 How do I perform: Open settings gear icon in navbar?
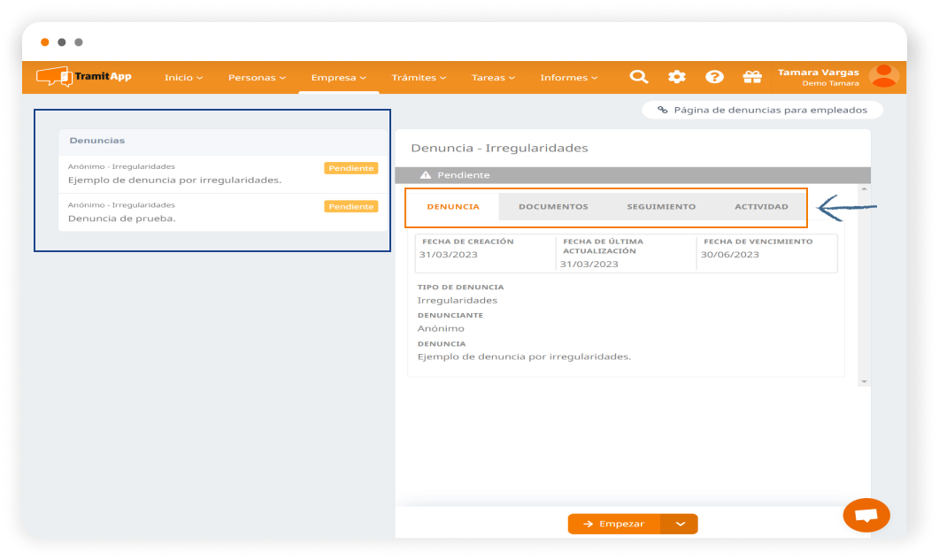pyautogui.click(x=677, y=77)
